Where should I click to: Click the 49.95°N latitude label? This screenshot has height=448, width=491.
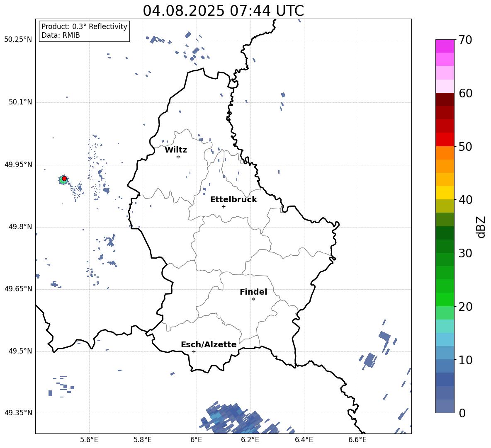(18, 165)
